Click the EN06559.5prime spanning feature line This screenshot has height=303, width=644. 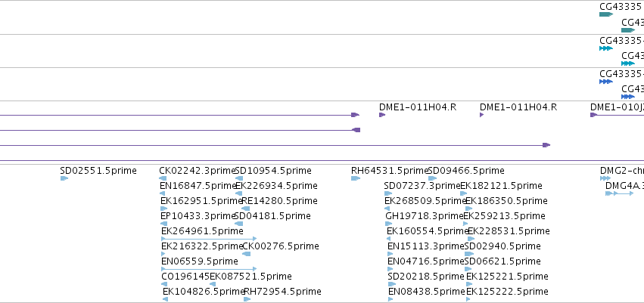point(209,269)
